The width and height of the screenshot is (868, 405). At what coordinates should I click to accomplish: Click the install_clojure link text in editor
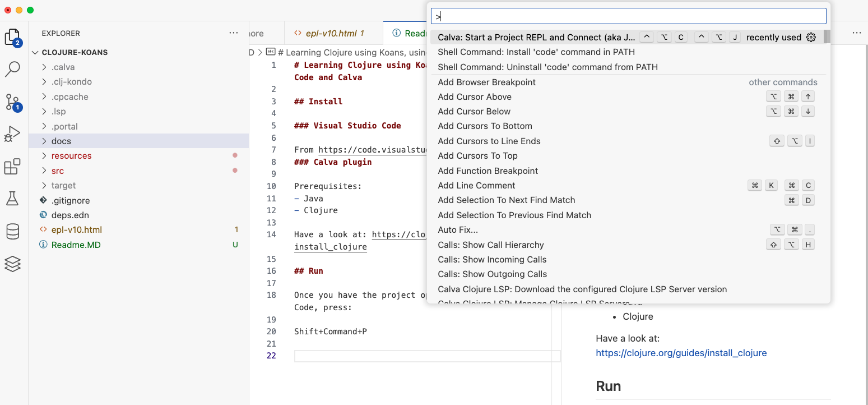point(331,246)
